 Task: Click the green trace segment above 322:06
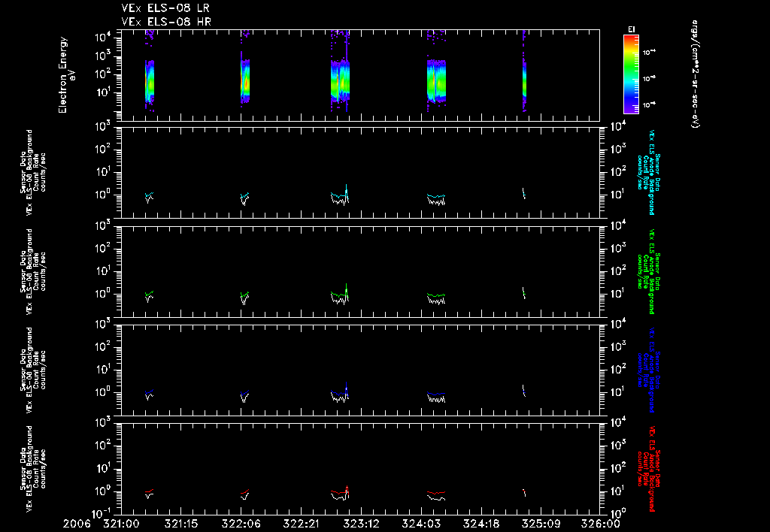(244, 295)
